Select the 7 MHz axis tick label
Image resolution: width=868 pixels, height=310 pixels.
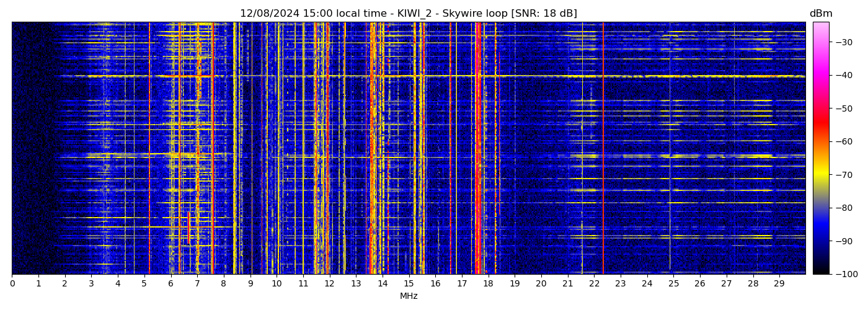197,283
